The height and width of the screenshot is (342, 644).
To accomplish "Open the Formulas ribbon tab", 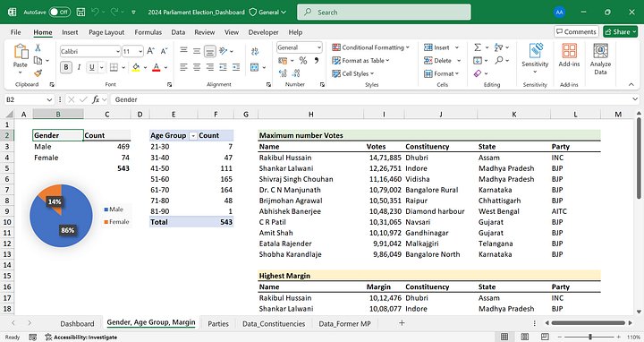I will pyautogui.click(x=148, y=32).
